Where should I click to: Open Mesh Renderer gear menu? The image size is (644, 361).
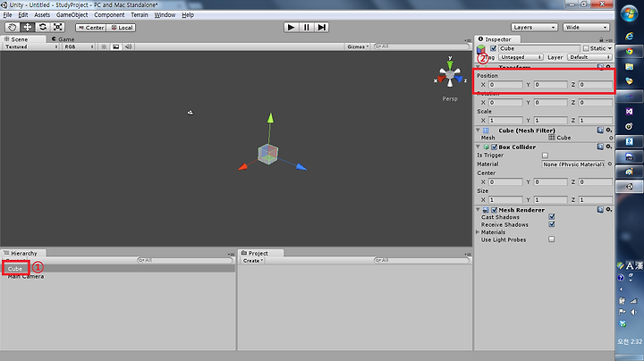pyautogui.click(x=609, y=210)
